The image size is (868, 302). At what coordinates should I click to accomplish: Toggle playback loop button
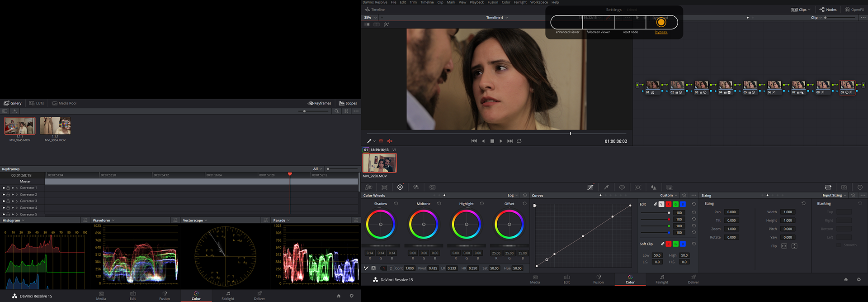pos(519,141)
